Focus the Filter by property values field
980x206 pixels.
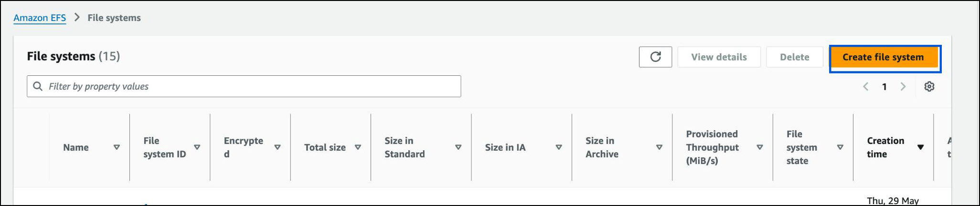pyautogui.click(x=253, y=86)
